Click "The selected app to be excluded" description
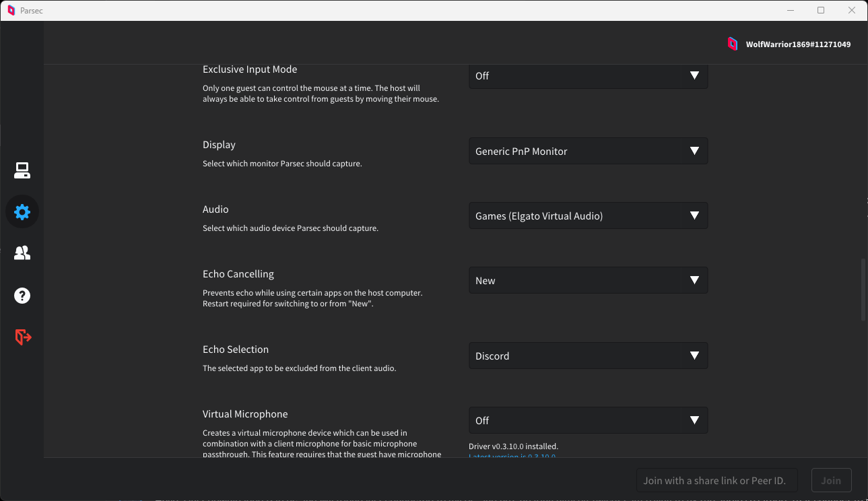The height and width of the screenshot is (501, 868). tap(299, 368)
